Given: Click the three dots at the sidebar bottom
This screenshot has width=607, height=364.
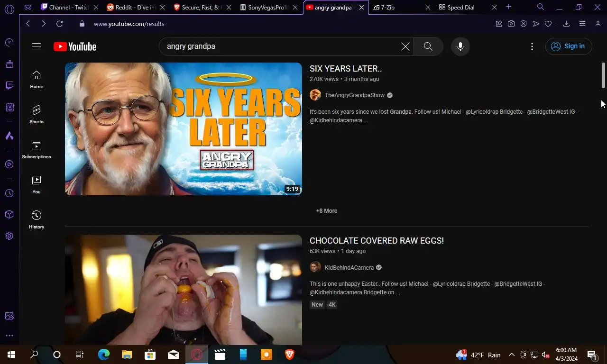Looking at the screenshot, I should point(9,336).
